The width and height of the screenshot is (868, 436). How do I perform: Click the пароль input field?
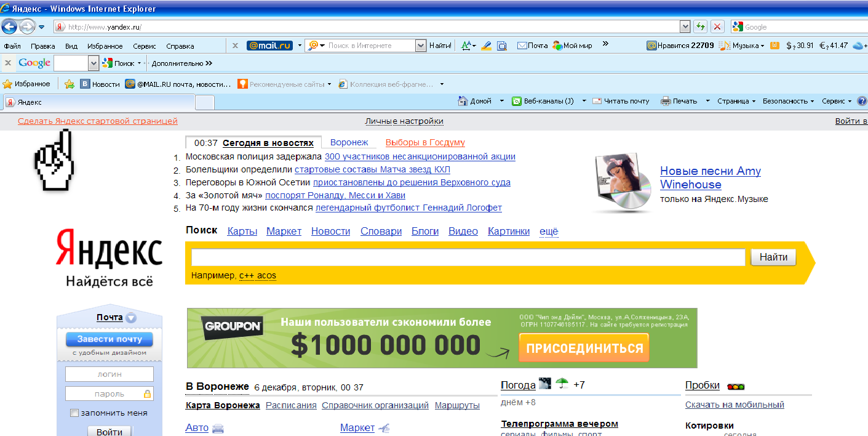pos(109,394)
